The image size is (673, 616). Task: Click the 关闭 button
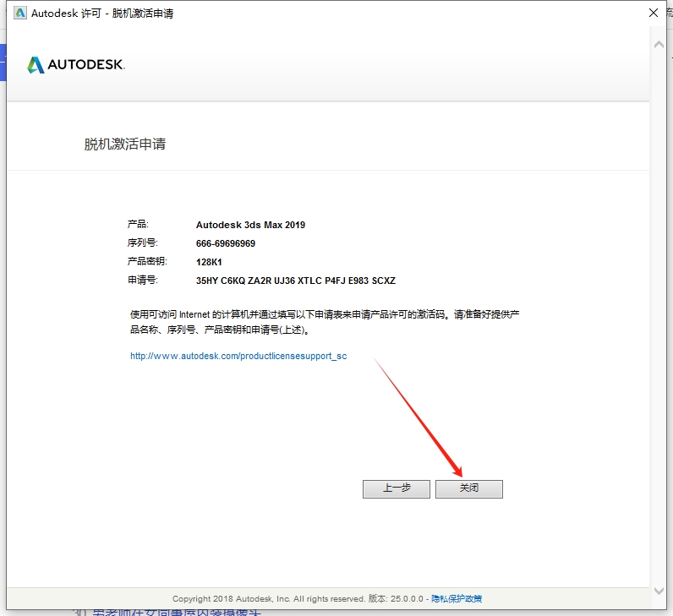click(x=468, y=488)
